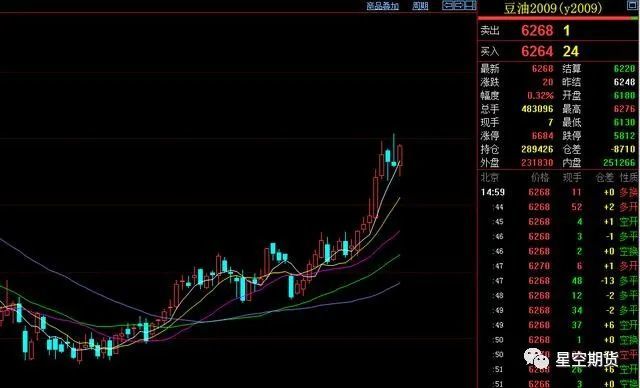Select the 涨跌 value 20

coord(548,82)
